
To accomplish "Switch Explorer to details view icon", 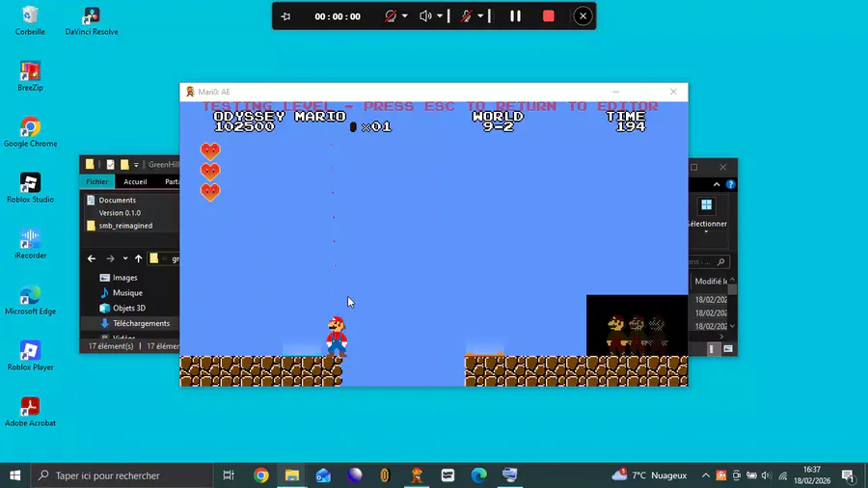I will (712, 349).
